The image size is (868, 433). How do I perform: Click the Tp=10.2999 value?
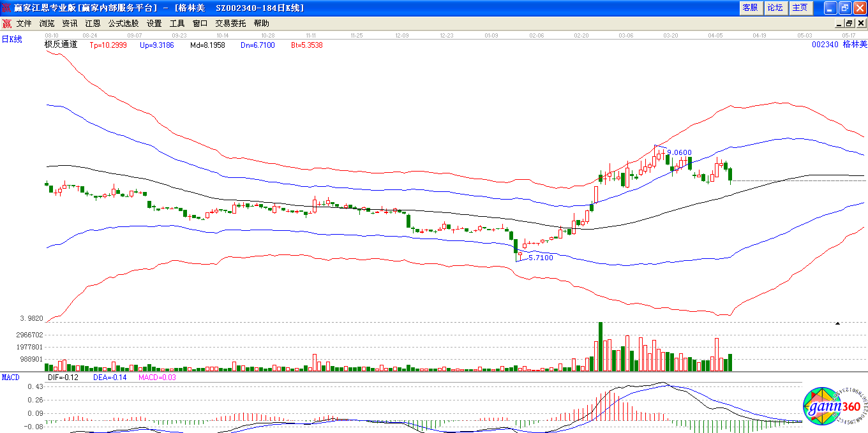(108, 45)
